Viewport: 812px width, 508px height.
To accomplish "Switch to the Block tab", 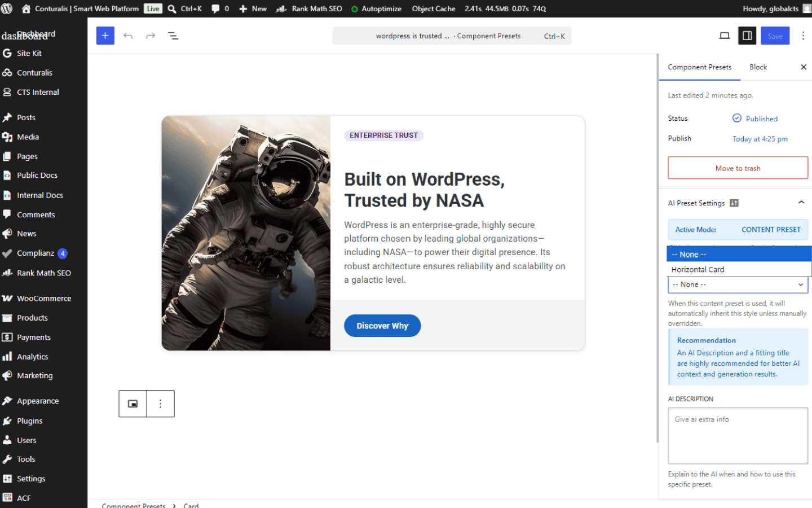I will [758, 67].
